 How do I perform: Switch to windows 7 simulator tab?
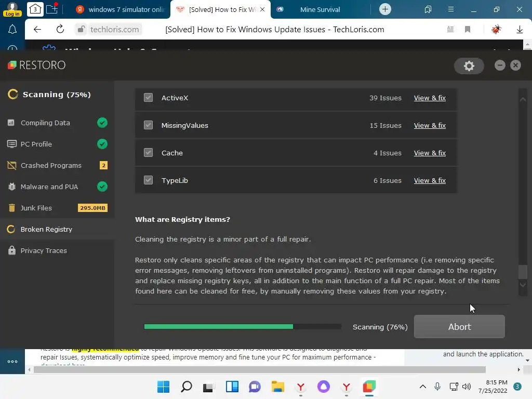coord(120,9)
